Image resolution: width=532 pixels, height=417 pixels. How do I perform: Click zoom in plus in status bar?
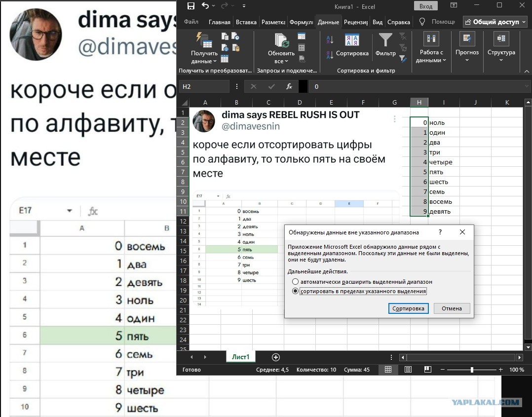point(501,370)
